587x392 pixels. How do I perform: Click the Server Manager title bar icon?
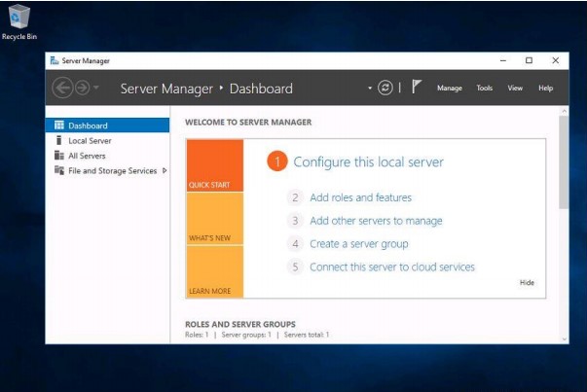[55, 60]
